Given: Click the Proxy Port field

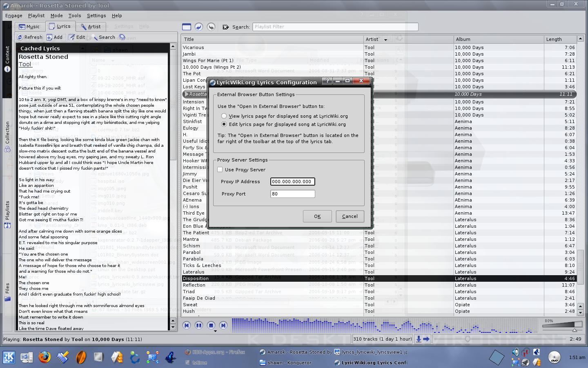Looking at the screenshot, I should coord(293,194).
